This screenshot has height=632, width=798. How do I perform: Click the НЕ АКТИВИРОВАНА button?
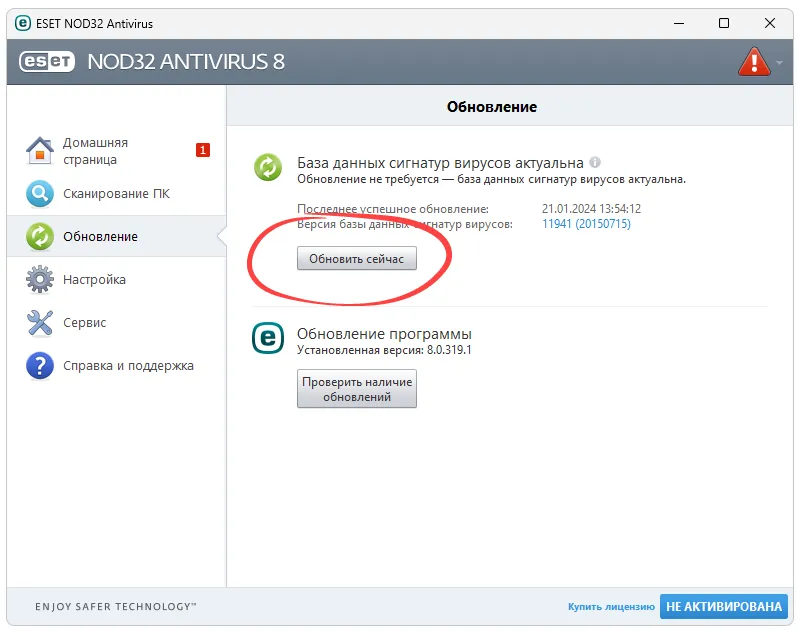click(x=724, y=607)
